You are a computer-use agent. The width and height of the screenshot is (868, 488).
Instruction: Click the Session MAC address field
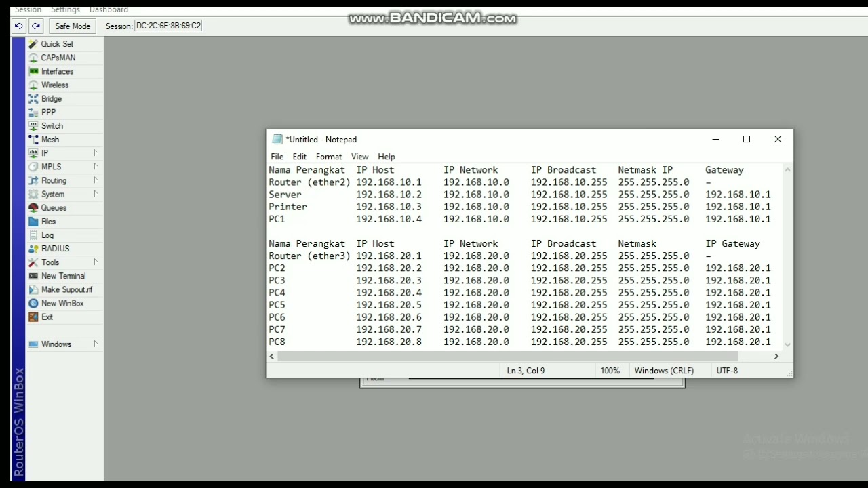pos(168,26)
